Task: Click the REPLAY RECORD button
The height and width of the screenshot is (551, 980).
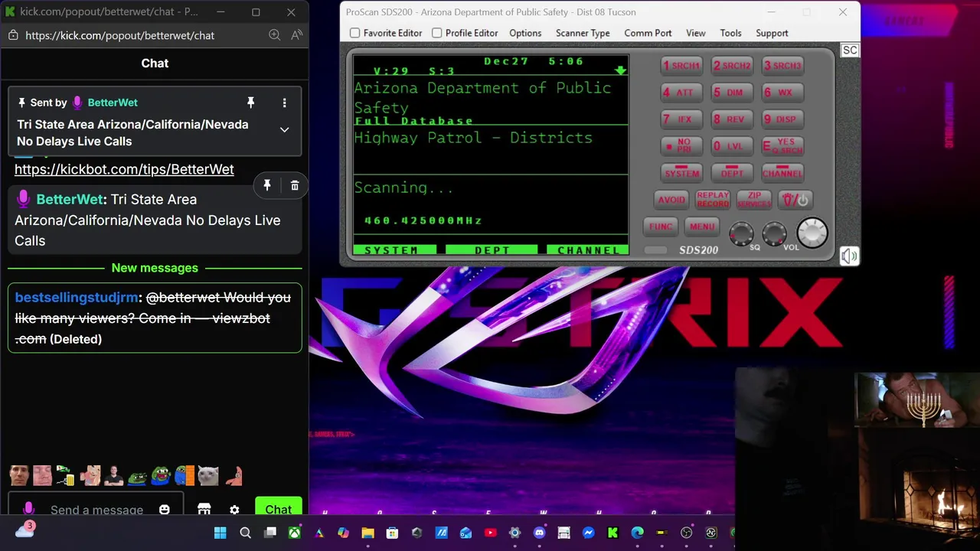Action: point(713,200)
